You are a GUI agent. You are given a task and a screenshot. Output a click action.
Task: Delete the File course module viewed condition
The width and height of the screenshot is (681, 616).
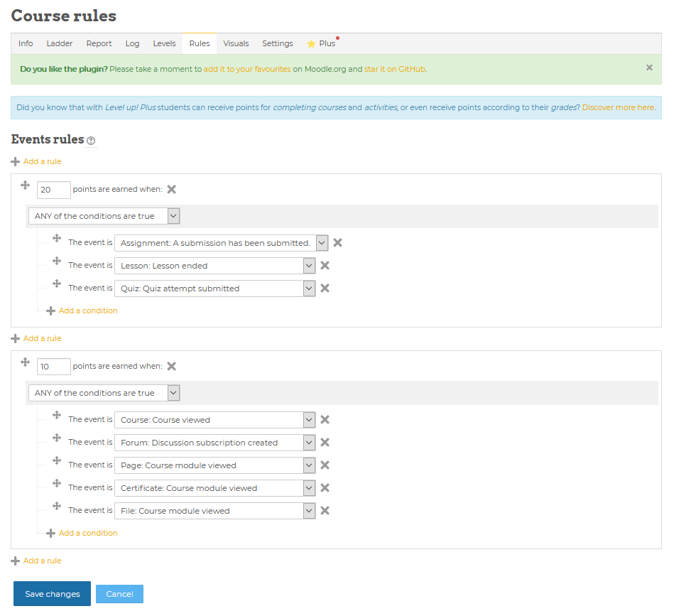(325, 511)
